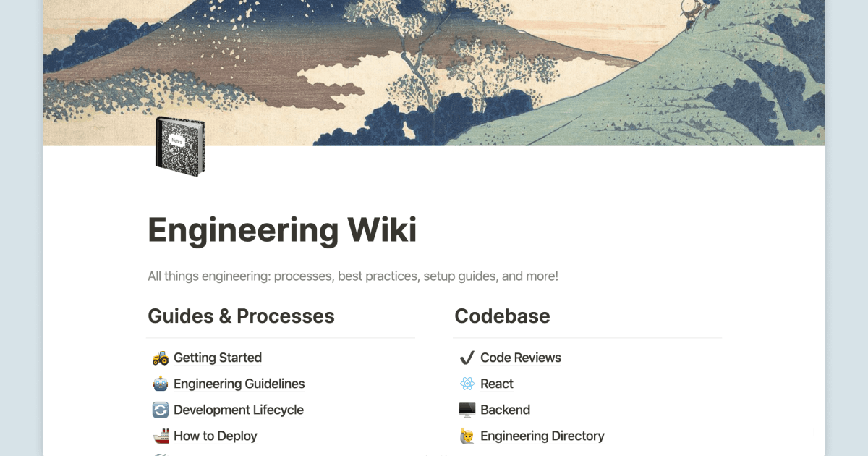Click the notebook emoji page icon
The width and height of the screenshot is (868, 456).
(x=179, y=148)
